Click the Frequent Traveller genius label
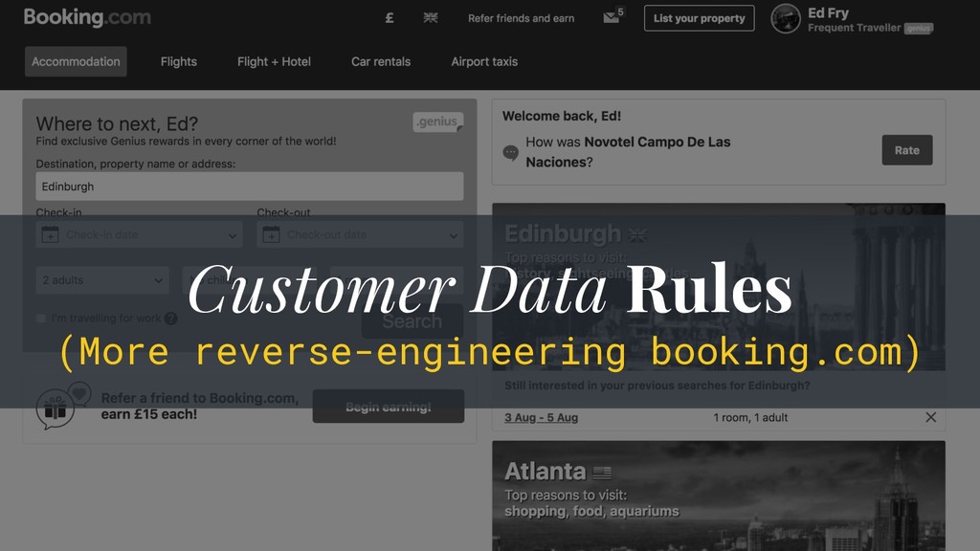The height and width of the screenshot is (551, 980). [870, 28]
